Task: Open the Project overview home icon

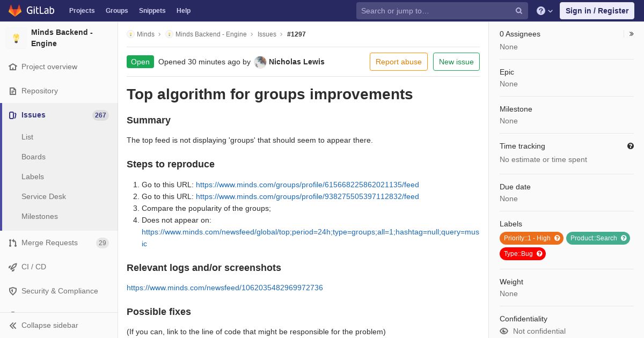Action: click(13, 67)
